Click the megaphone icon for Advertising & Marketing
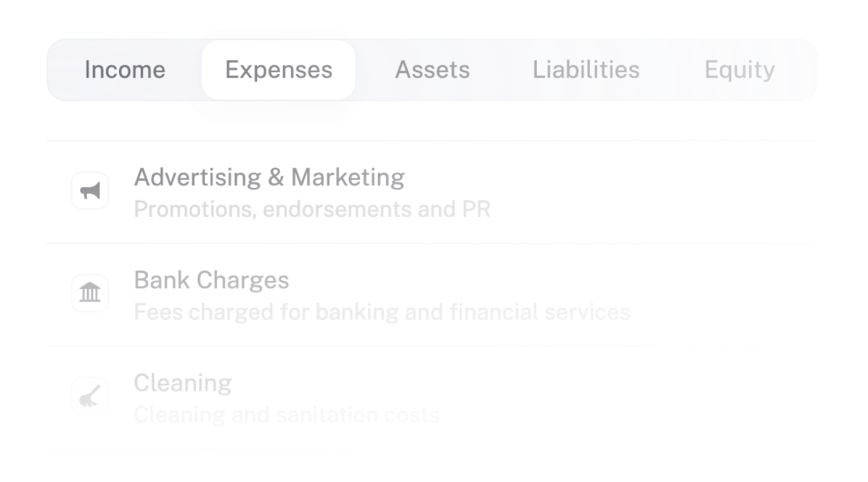This screenshot has width=868, height=482. [x=90, y=191]
